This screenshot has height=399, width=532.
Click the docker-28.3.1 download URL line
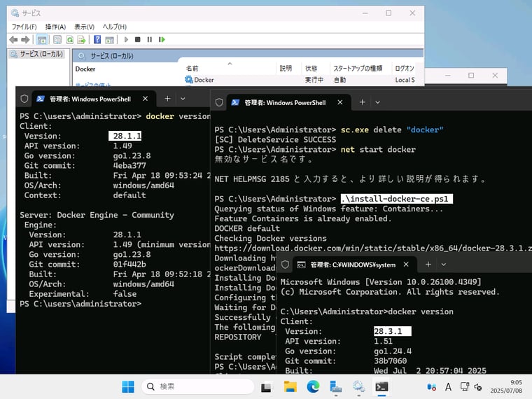(x=373, y=248)
